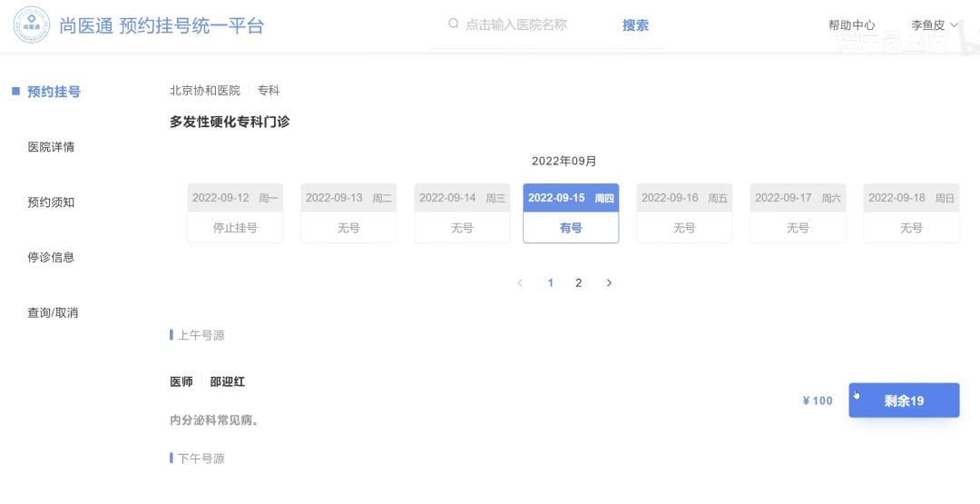
Task: Go to next page arrow in pagination
Action: (609, 283)
